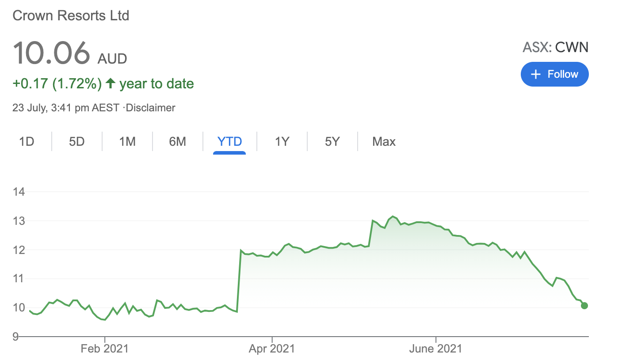Show the 1M price chart

[x=127, y=142]
